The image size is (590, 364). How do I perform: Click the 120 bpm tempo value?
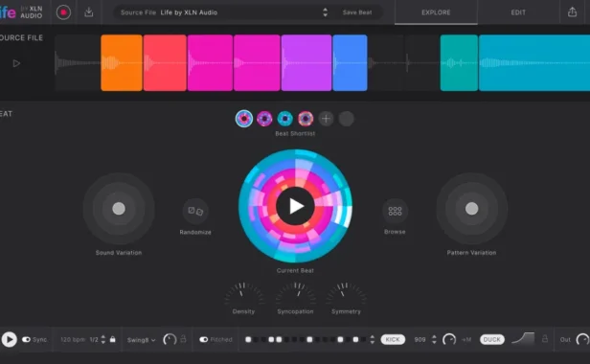point(73,339)
